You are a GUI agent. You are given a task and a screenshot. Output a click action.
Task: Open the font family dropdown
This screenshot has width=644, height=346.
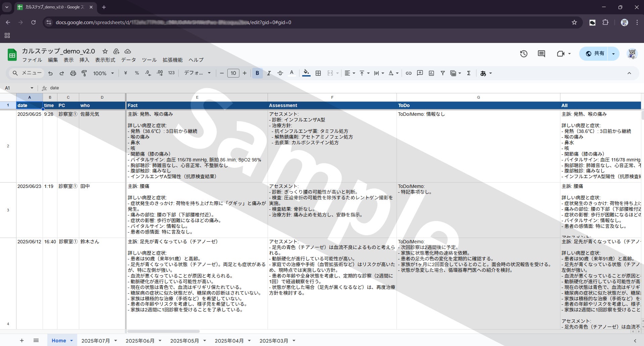197,73
